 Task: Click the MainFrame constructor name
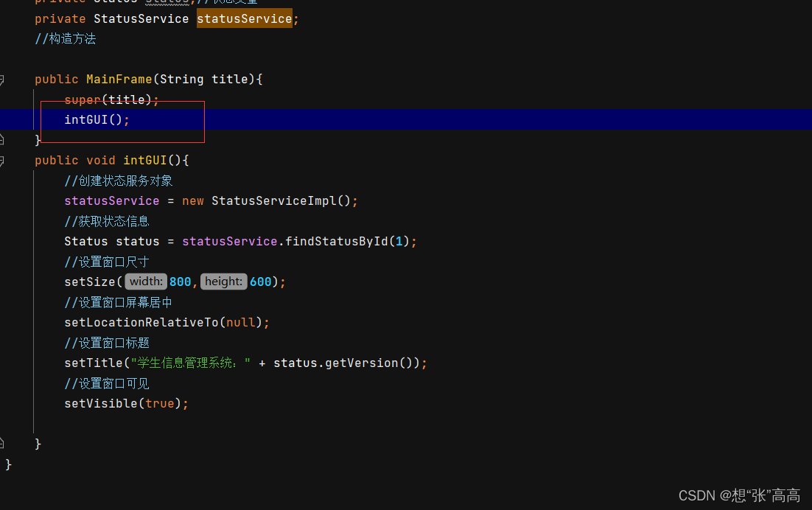point(119,79)
